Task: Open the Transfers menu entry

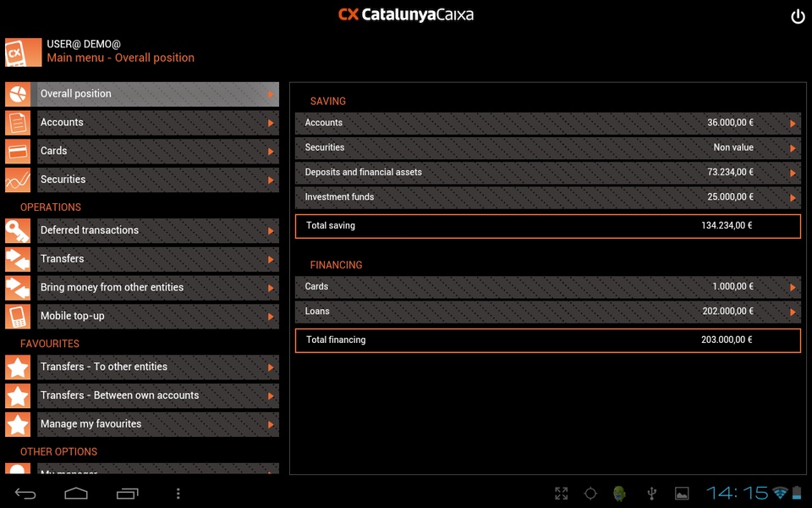Action: (x=158, y=259)
